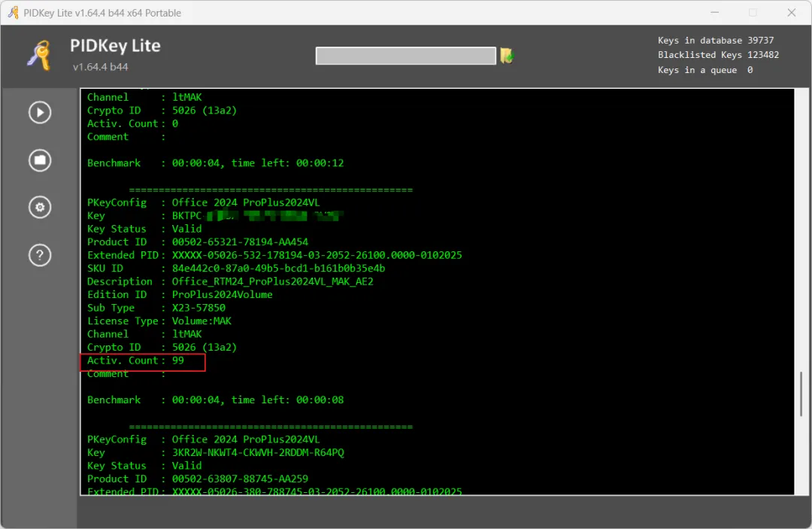Click the benchmark line with time left 00:00:08

tap(216, 400)
